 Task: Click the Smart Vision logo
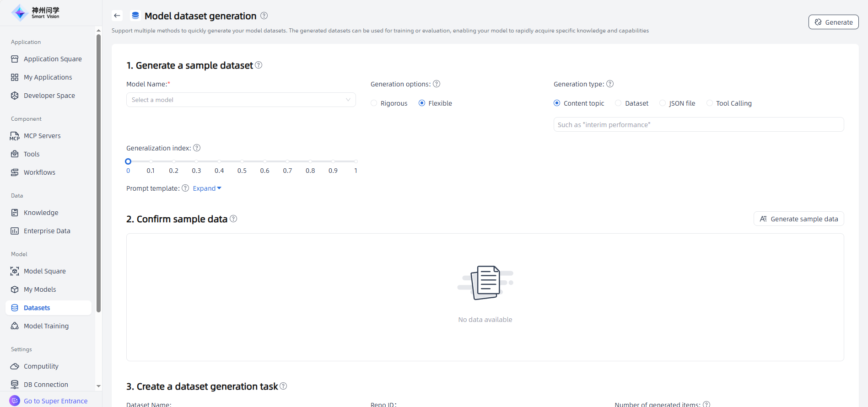pos(36,13)
